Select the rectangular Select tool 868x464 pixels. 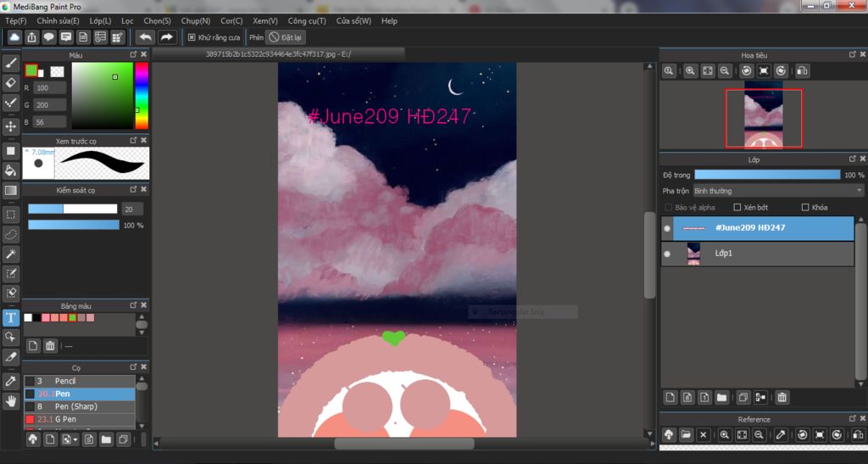pyautogui.click(x=10, y=215)
